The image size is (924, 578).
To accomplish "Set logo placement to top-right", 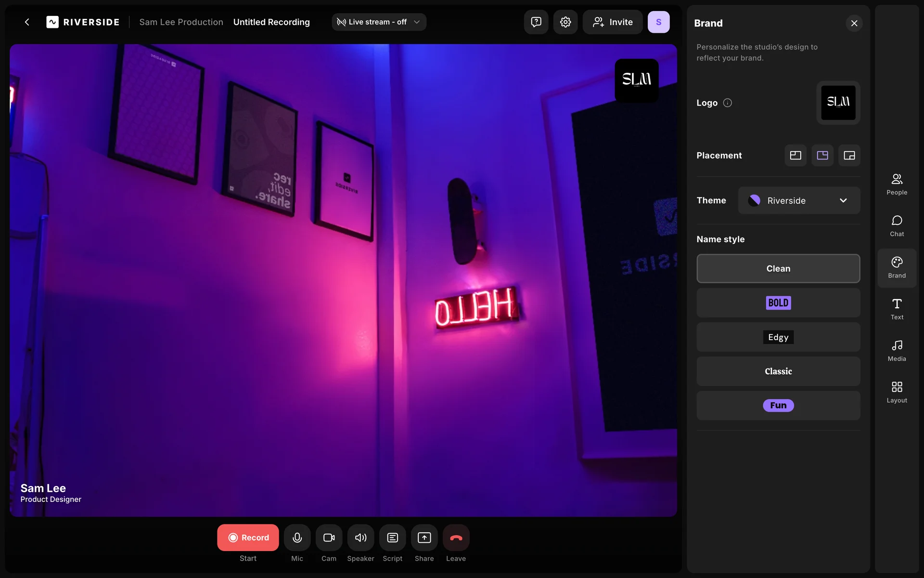I will pyautogui.click(x=822, y=156).
